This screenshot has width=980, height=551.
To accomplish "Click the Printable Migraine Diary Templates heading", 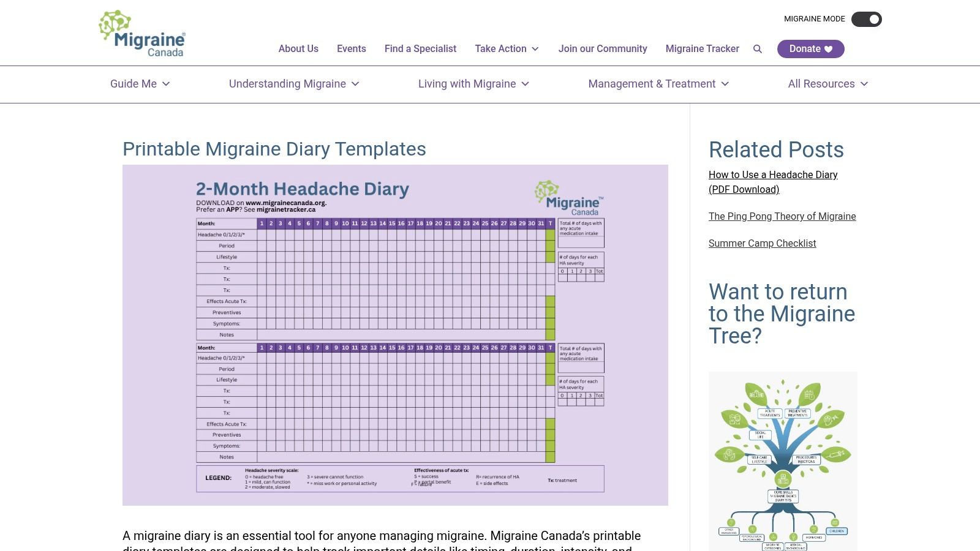I will (274, 149).
